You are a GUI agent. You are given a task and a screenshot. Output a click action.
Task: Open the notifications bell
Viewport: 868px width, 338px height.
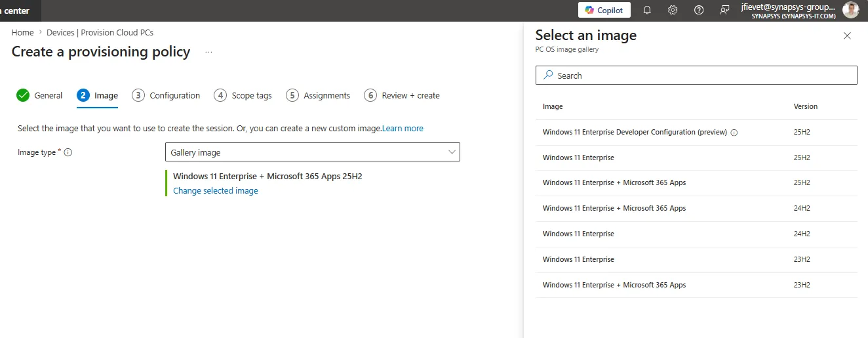647,10
